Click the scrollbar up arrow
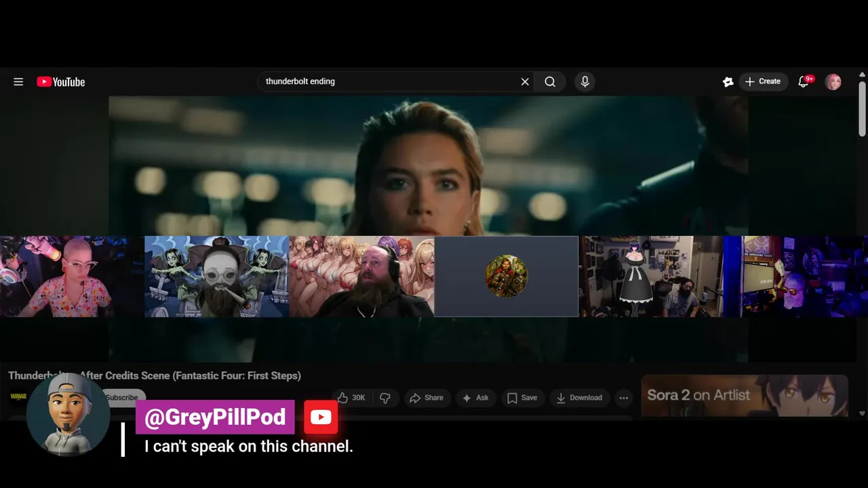 tap(863, 75)
